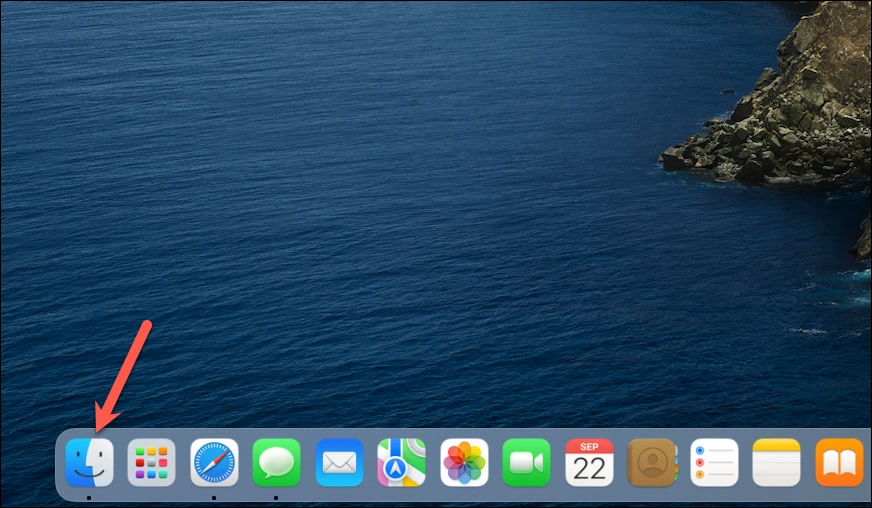Open the Mail app icon

(339, 462)
